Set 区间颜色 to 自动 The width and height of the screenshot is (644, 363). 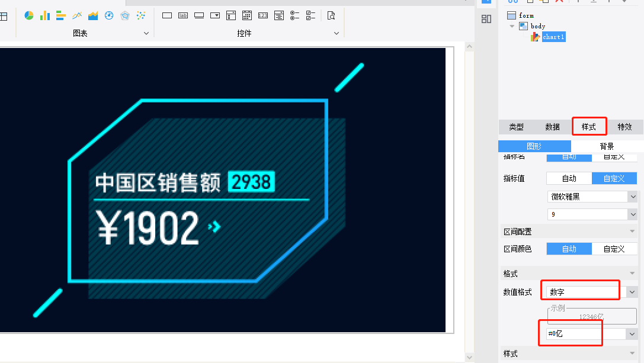pyautogui.click(x=569, y=249)
